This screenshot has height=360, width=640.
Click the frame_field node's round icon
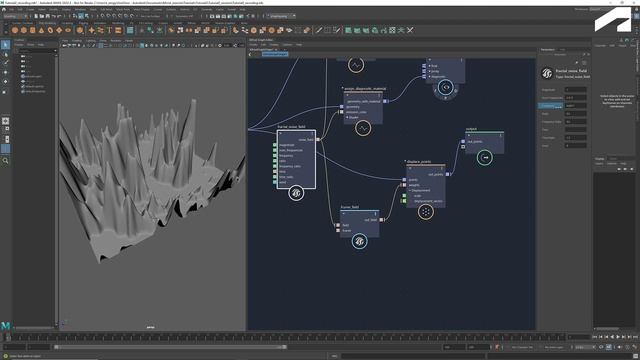[359, 241]
